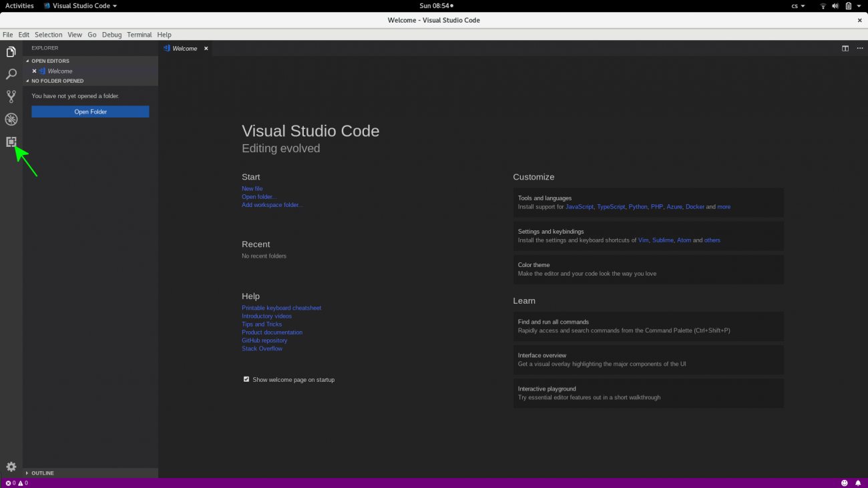Click the errors and warnings status bar indicator

[17, 483]
